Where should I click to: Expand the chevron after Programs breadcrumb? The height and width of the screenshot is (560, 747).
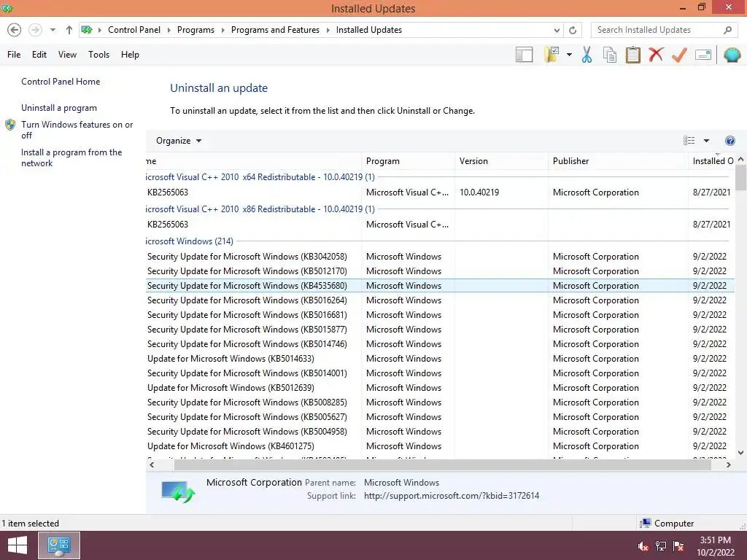click(x=223, y=30)
